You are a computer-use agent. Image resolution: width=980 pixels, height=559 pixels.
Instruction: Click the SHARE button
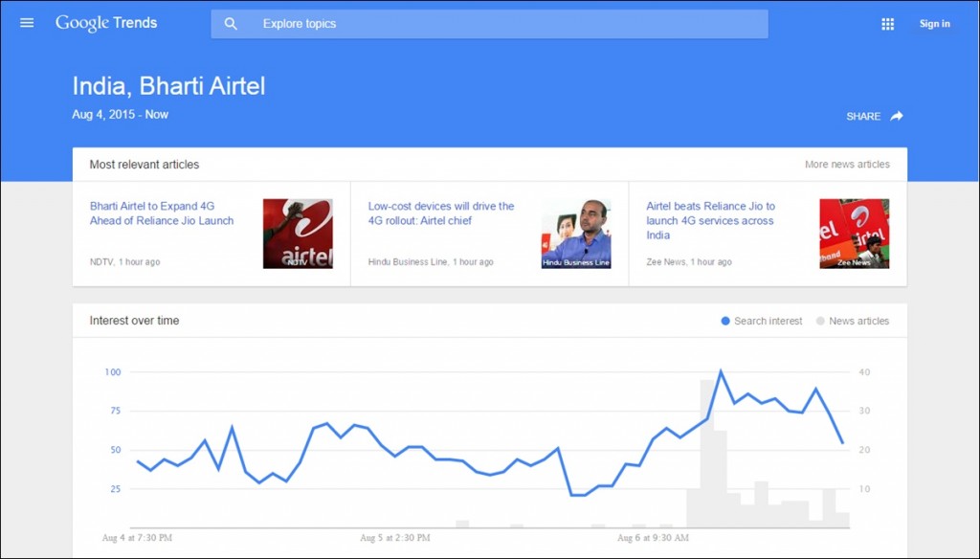(x=863, y=117)
